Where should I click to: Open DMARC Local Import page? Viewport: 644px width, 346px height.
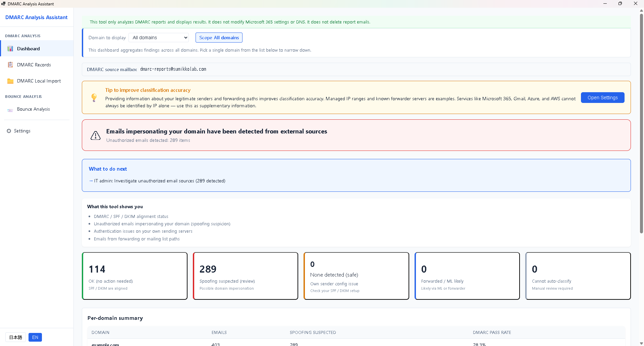[37, 81]
